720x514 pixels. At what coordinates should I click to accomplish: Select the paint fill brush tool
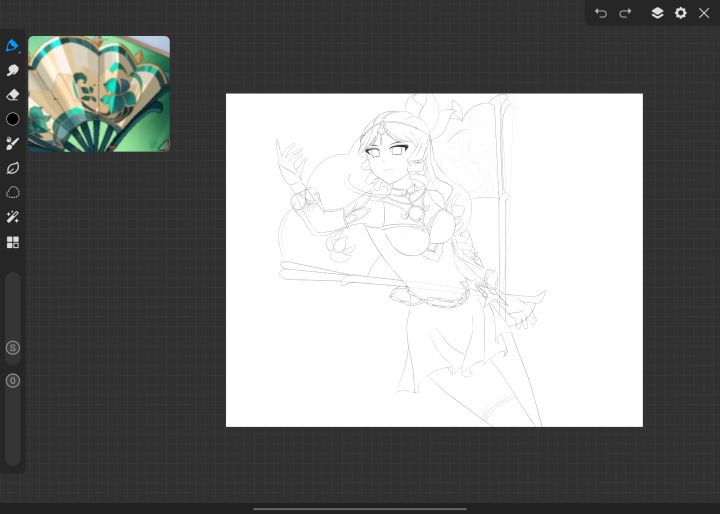point(12,143)
